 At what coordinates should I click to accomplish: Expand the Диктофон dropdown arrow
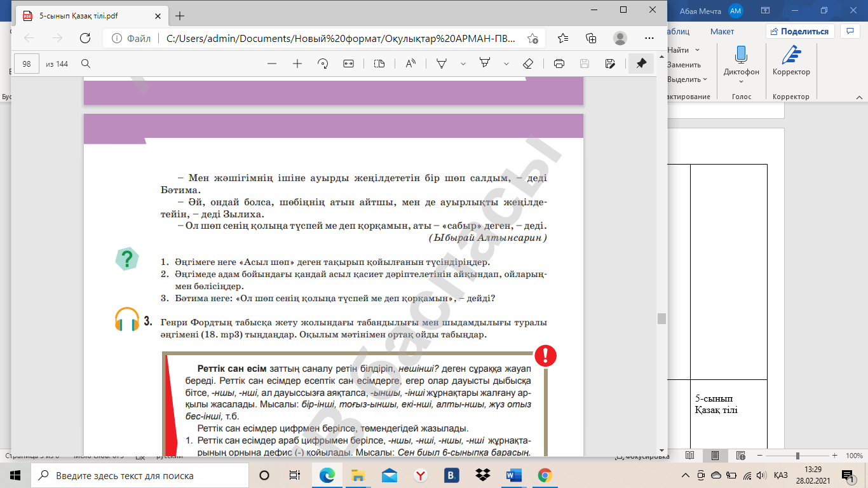coord(741,81)
